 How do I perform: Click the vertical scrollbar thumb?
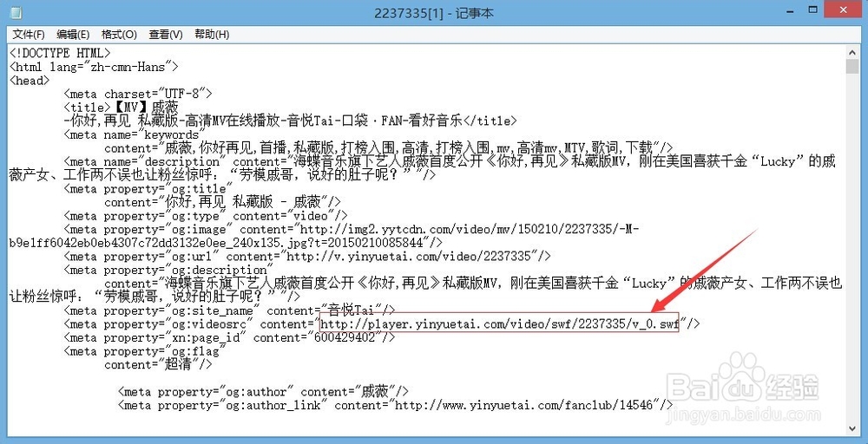point(852,67)
